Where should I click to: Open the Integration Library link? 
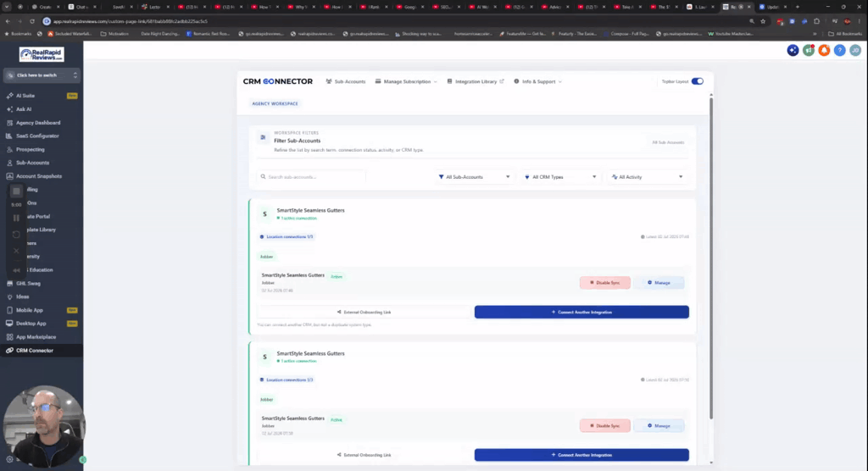pos(476,81)
